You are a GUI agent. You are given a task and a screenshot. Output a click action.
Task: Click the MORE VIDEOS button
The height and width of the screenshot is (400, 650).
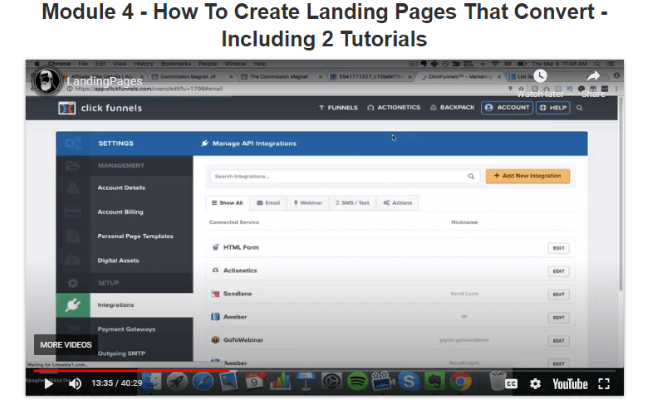[x=66, y=345]
